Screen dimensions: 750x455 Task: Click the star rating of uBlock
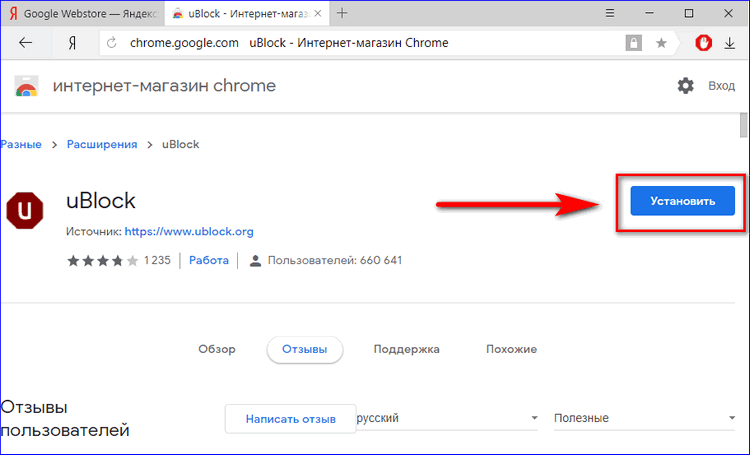click(102, 261)
